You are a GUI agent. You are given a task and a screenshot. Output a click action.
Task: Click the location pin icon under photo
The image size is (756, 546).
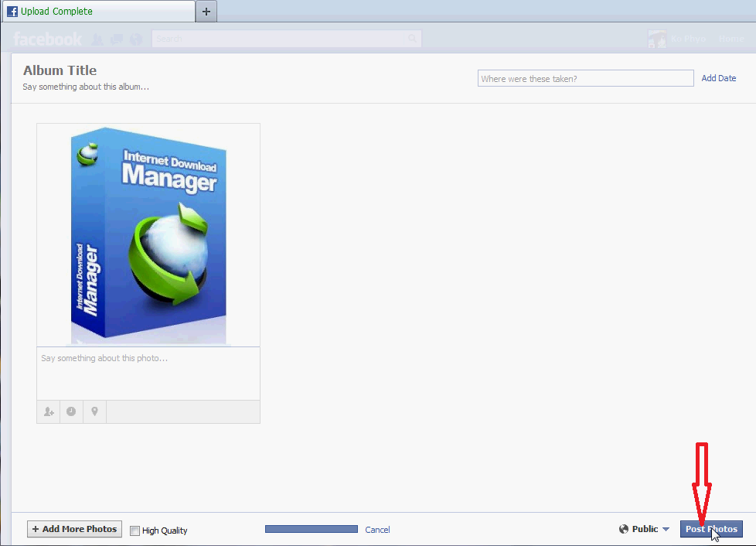click(94, 411)
